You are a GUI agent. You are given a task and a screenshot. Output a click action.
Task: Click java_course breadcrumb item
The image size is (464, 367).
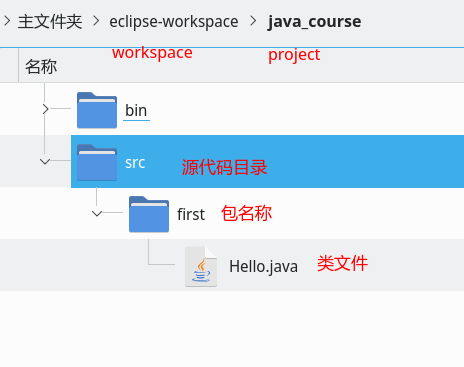pyautogui.click(x=314, y=22)
